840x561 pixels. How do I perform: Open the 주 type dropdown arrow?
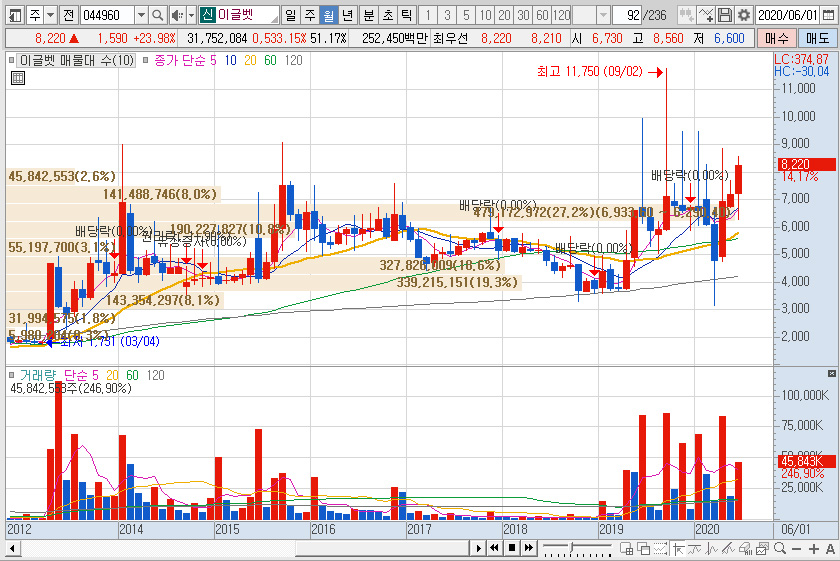(50, 15)
